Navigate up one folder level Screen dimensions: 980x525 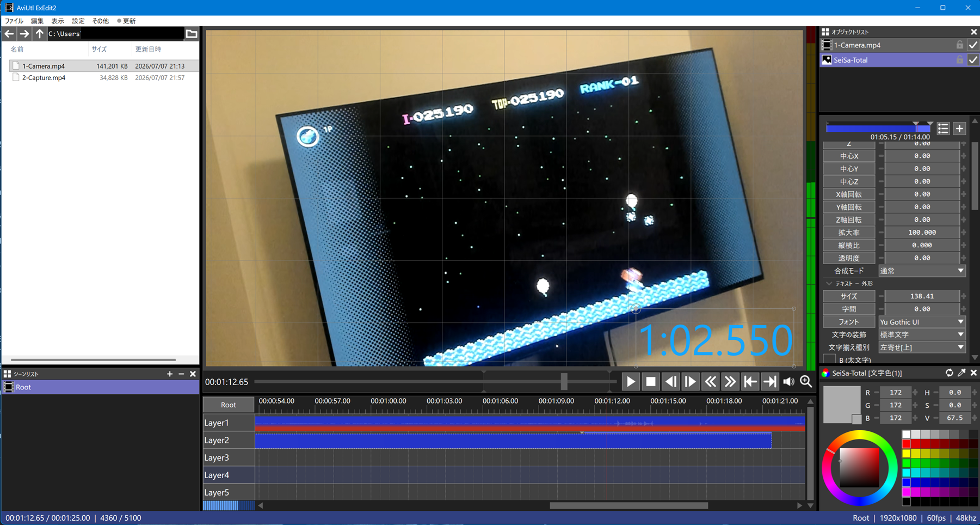pos(39,34)
